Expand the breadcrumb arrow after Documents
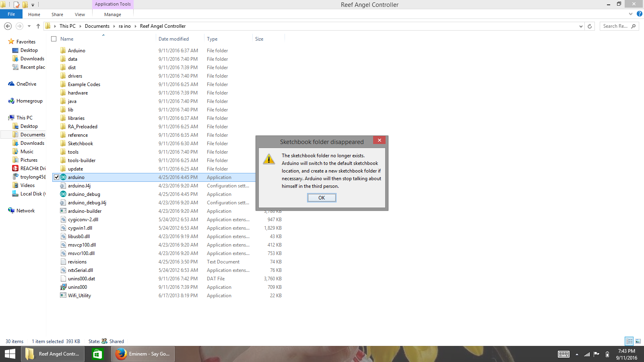 (x=114, y=26)
